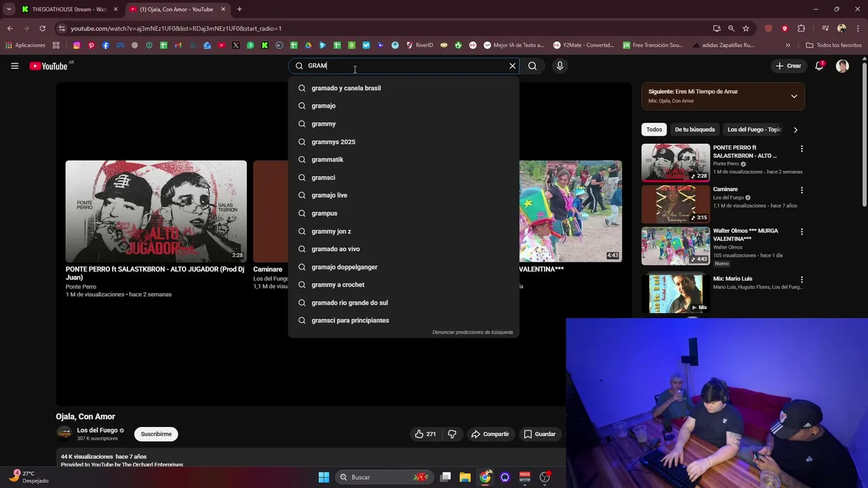Open the YouTube hamburger guide menu

(x=14, y=66)
